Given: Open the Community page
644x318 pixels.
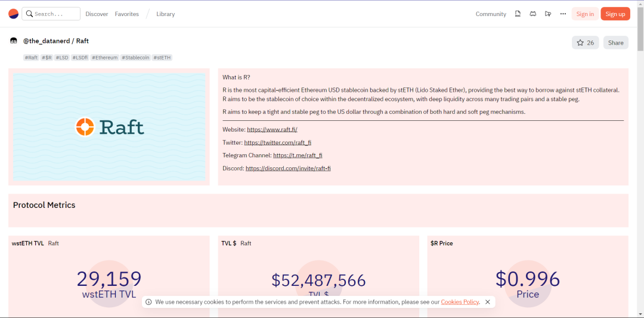Looking at the screenshot, I should click(x=491, y=14).
